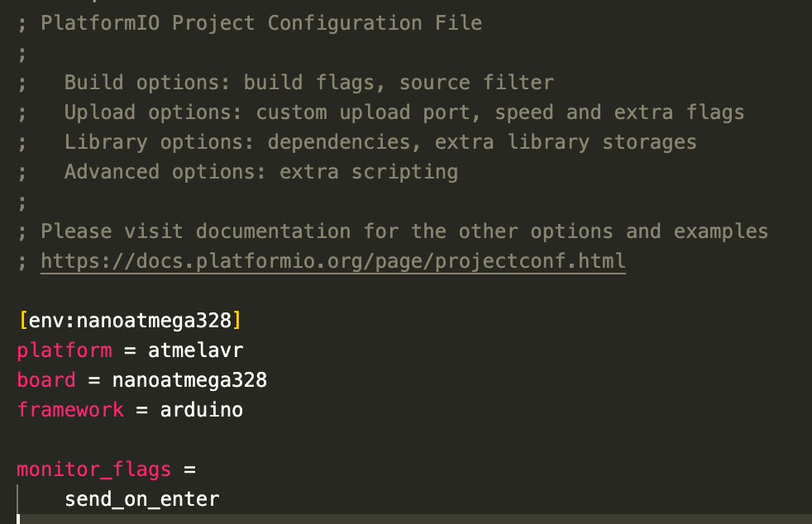Screen dimensions: 812x524
Task: Select the nanoatmega328 board value
Action: [189, 380]
